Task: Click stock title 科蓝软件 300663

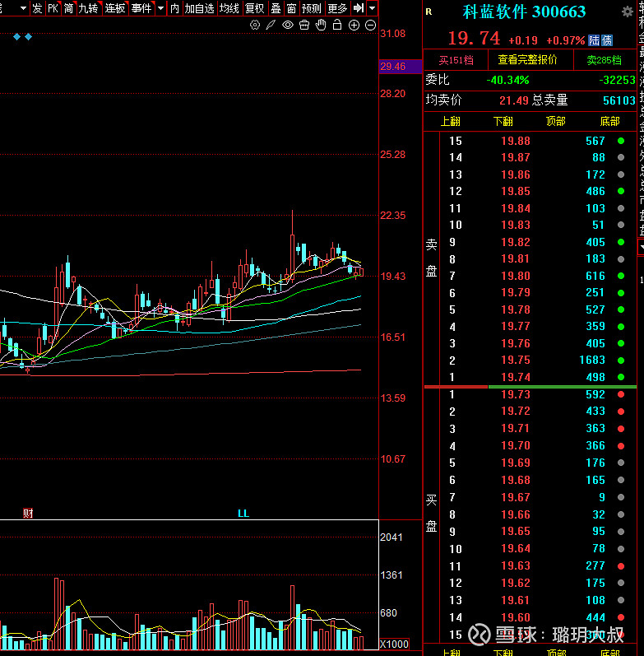Action: 524,12
